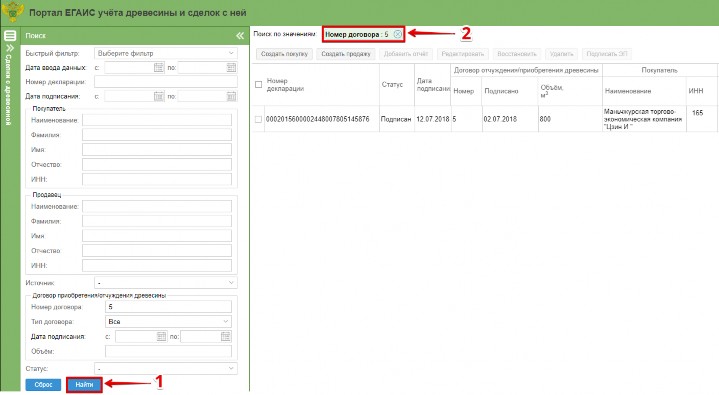Open calendar for contract Дата подписания end date
Image resolution: width=719 pixels, height=395 pixels.
(x=226, y=336)
